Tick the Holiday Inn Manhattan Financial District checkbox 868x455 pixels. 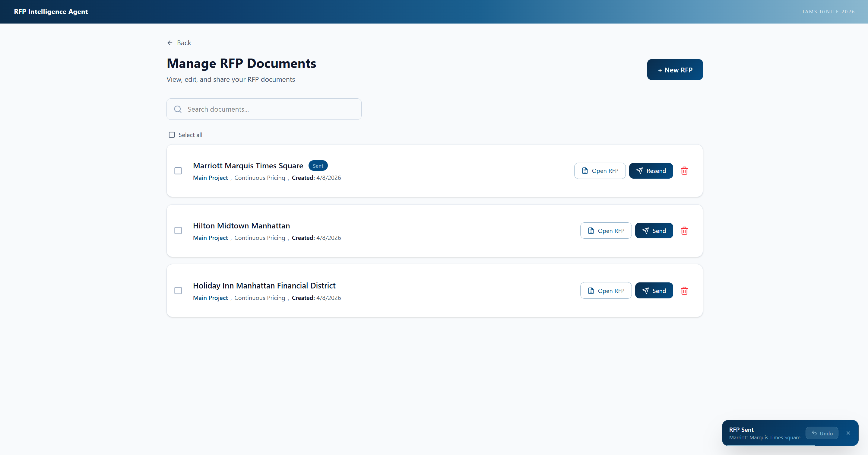click(x=178, y=291)
